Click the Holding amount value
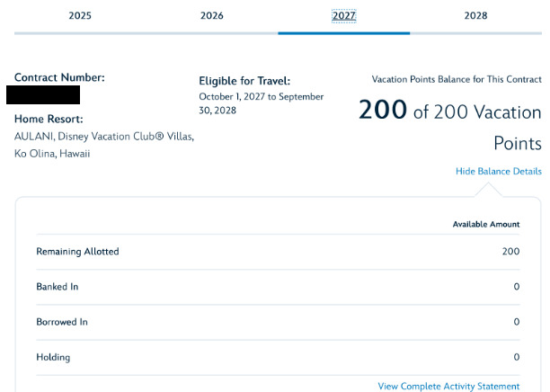Screen dimensions: 550x392 (516, 357)
